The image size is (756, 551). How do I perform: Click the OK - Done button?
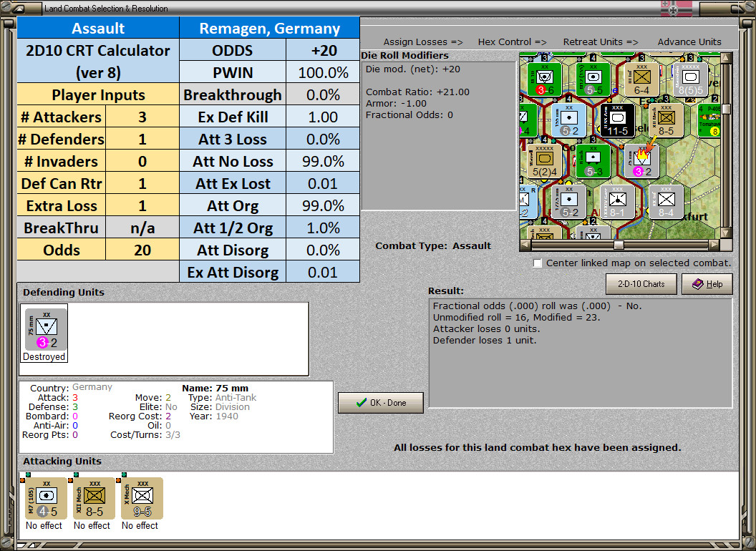[381, 403]
